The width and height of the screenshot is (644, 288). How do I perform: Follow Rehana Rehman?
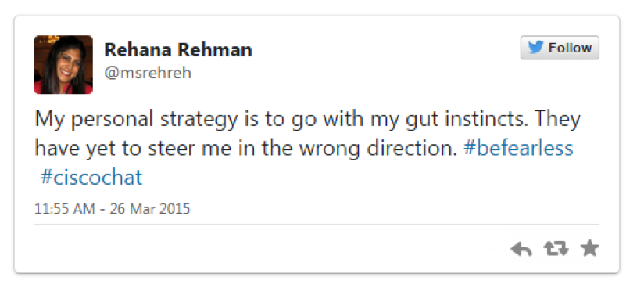(x=560, y=48)
